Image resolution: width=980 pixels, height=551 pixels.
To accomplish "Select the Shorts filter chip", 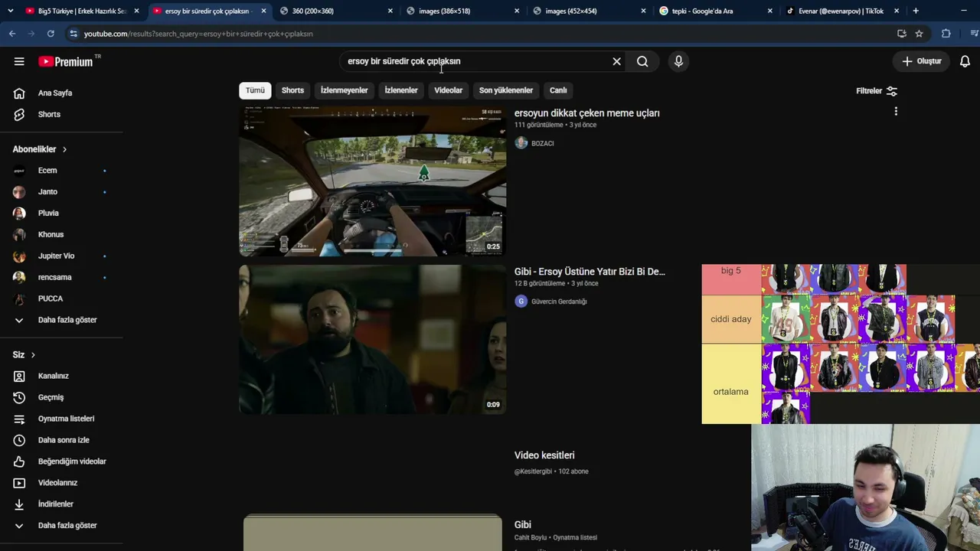I will click(x=292, y=90).
